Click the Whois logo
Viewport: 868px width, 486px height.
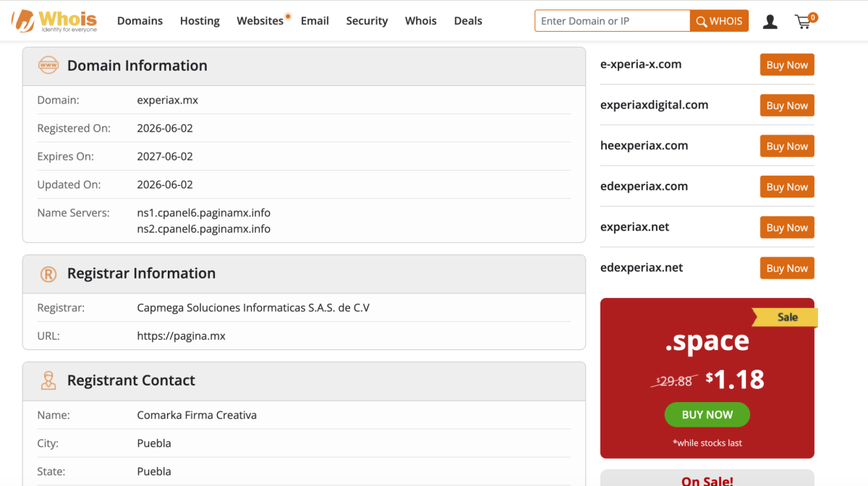(x=54, y=20)
